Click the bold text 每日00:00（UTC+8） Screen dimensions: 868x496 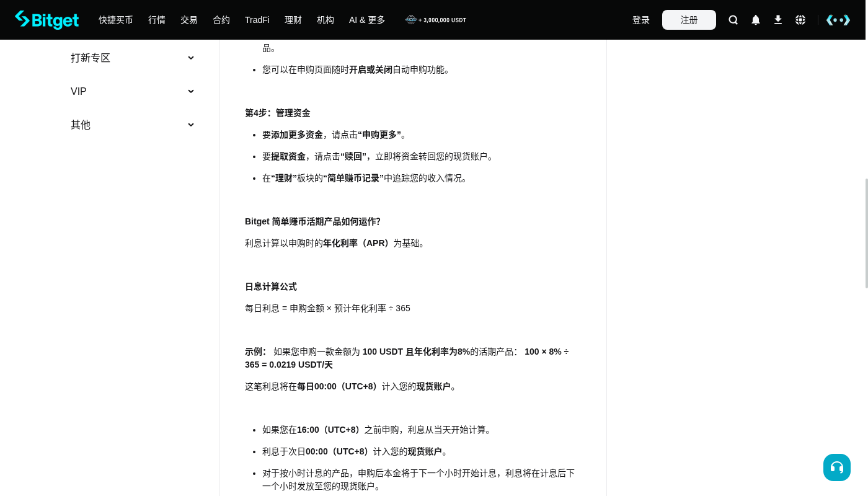point(339,386)
